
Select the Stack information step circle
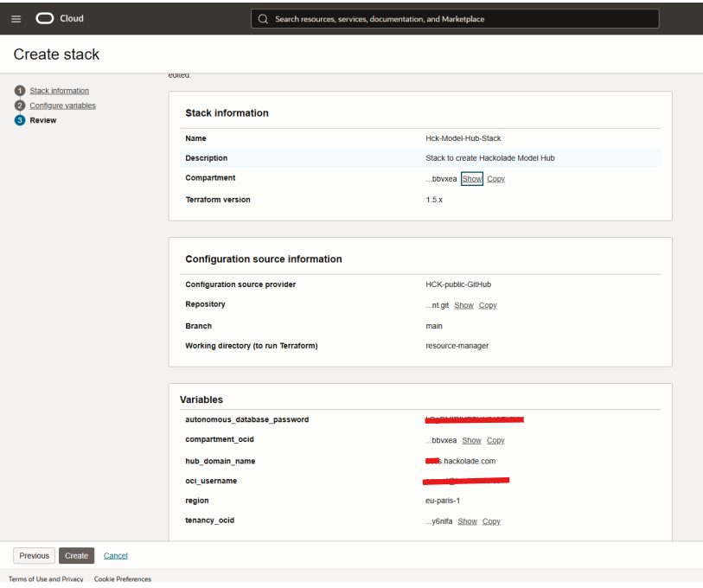click(19, 91)
